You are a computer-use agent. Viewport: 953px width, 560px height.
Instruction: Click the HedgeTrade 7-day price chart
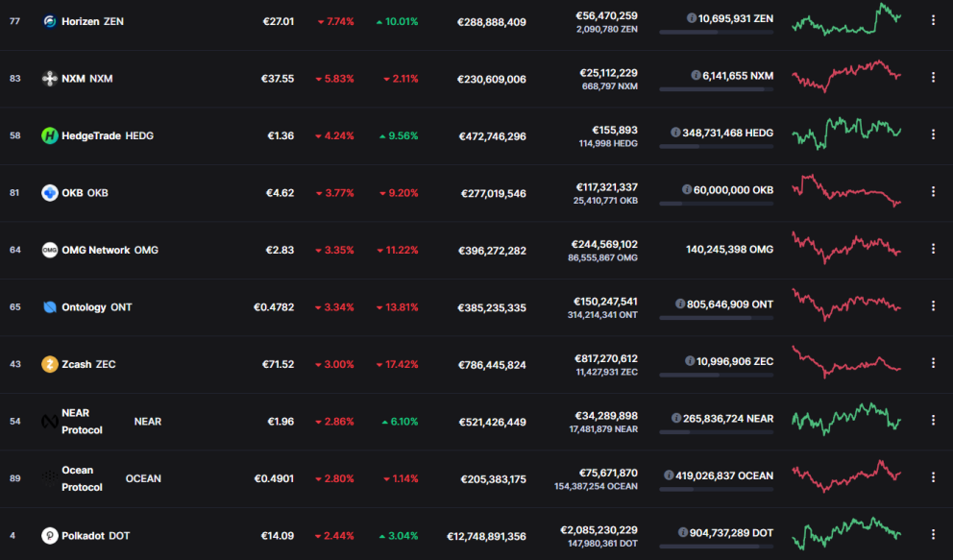click(x=846, y=133)
